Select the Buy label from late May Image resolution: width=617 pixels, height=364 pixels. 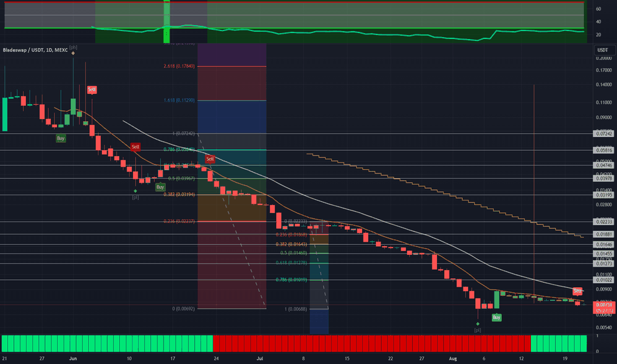(x=61, y=138)
